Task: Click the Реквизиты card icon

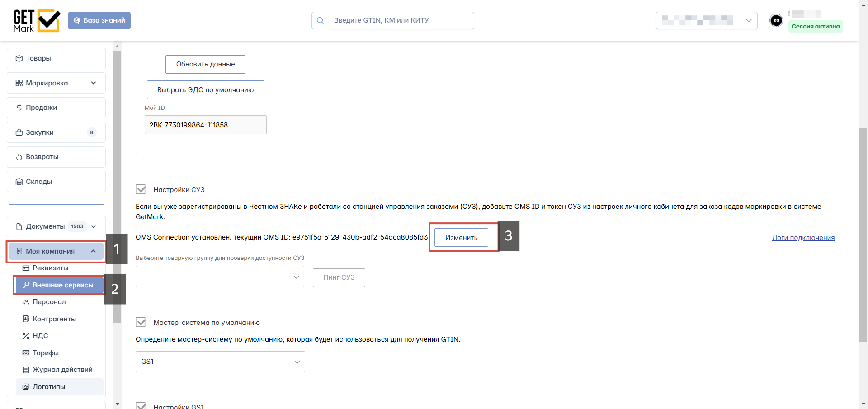Action: tap(26, 268)
